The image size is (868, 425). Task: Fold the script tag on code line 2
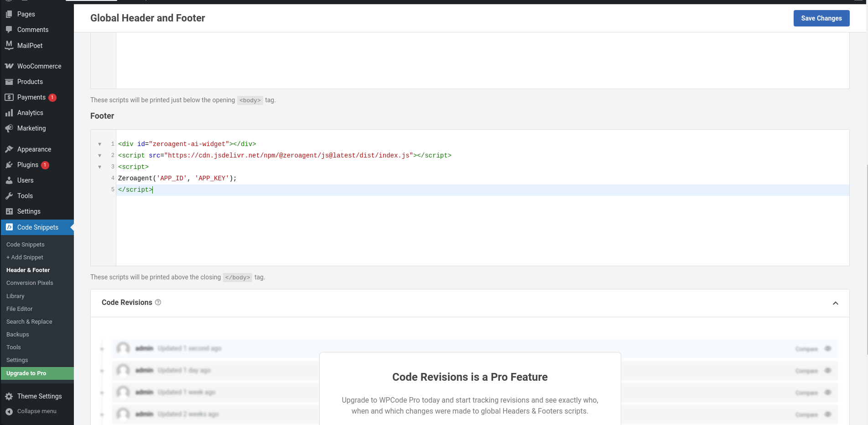pyautogui.click(x=100, y=155)
